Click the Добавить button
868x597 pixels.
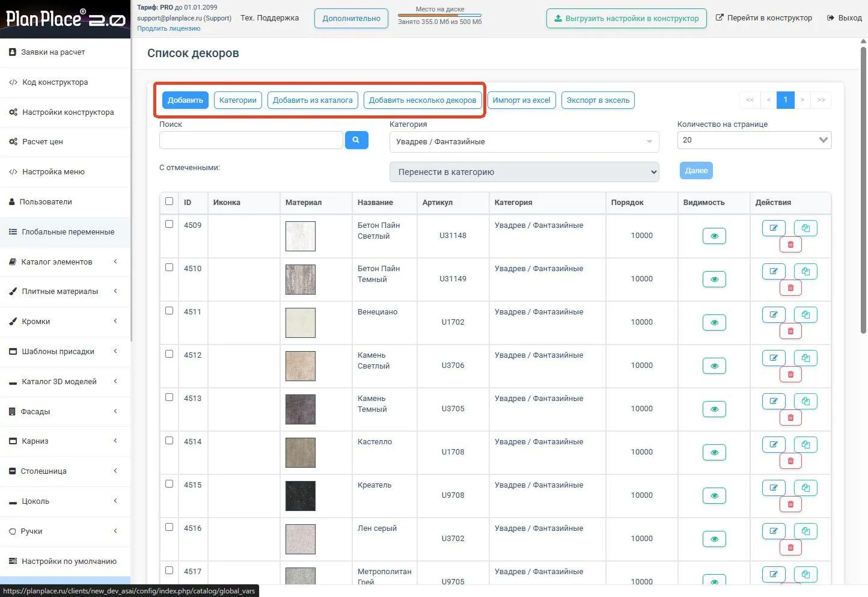(x=185, y=100)
